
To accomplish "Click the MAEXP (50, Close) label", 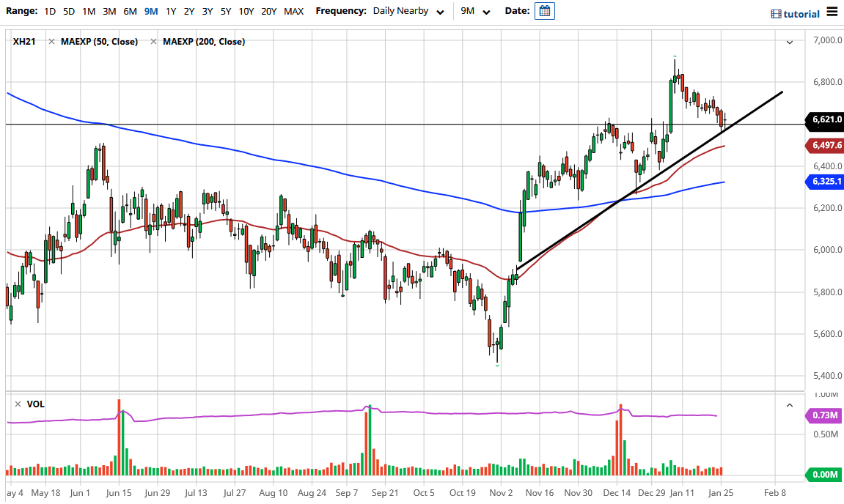I will pyautogui.click(x=99, y=42).
